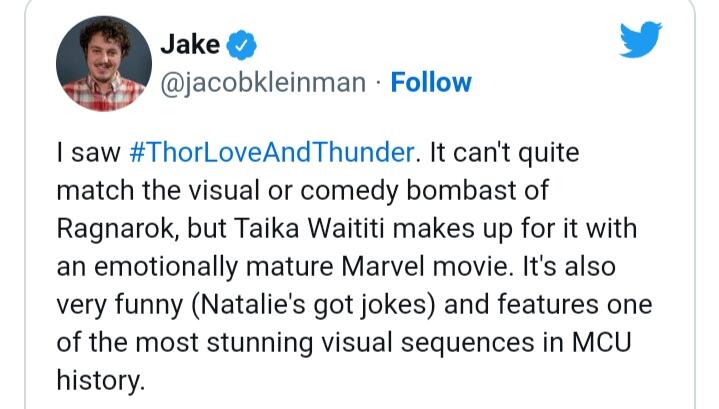This screenshot has width=719, height=409.
Task: Click the word MCU in the tweet
Action: click(x=602, y=343)
